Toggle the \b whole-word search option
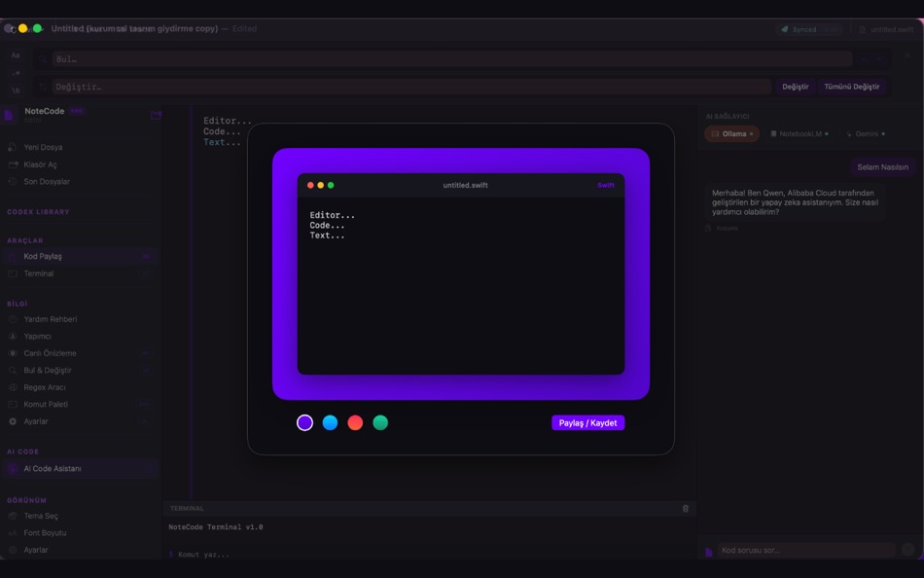The image size is (924, 578). click(x=16, y=90)
